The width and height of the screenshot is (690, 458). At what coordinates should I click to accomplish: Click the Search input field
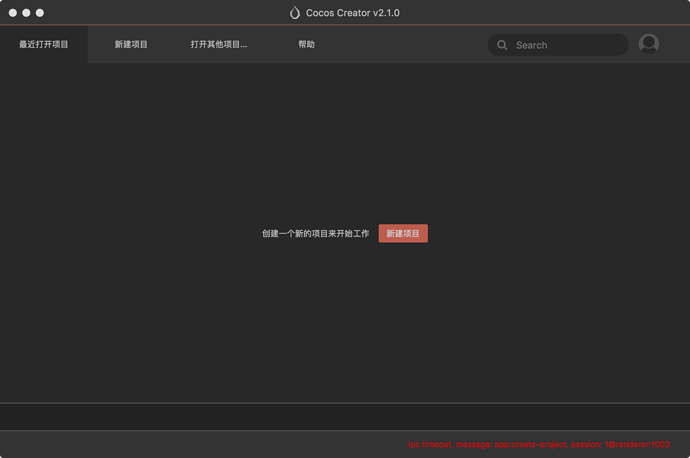click(x=558, y=45)
